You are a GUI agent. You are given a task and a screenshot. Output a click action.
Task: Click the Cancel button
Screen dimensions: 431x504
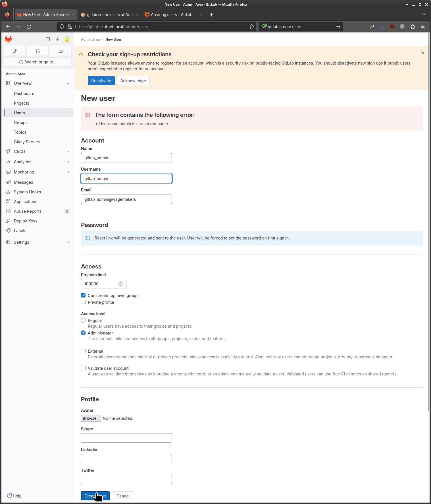point(123,496)
